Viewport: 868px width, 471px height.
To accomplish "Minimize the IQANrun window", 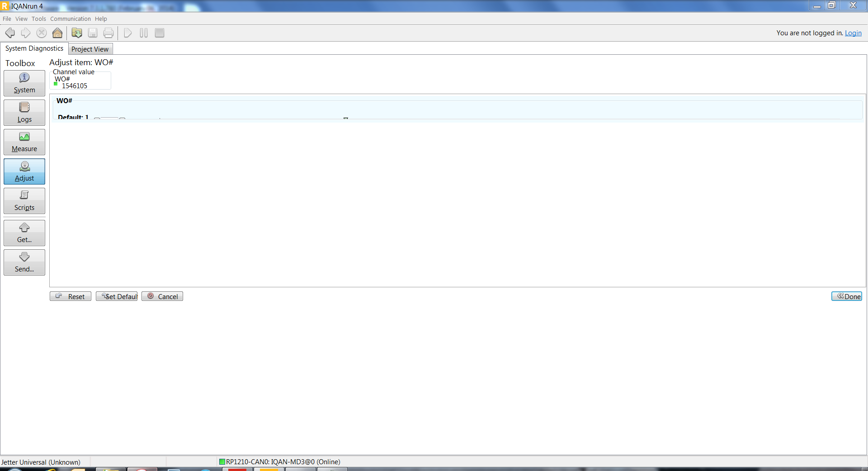I will coord(817,5).
